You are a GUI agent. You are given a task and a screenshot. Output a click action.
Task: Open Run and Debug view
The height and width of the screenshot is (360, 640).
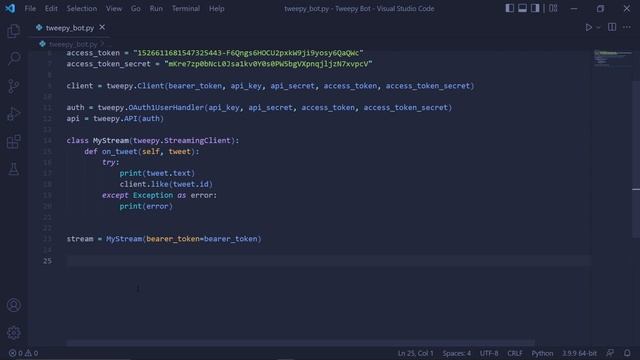13,114
